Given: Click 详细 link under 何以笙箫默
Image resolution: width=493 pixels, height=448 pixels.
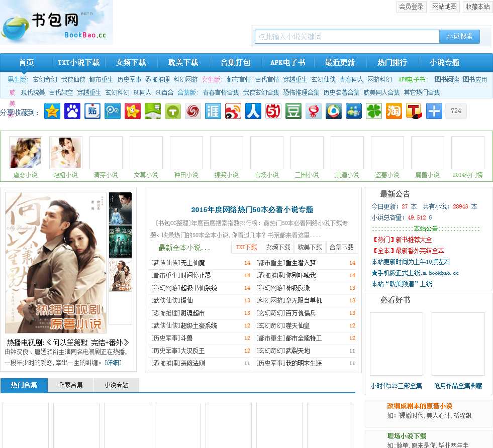Looking at the screenshot, I should point(113,363).
